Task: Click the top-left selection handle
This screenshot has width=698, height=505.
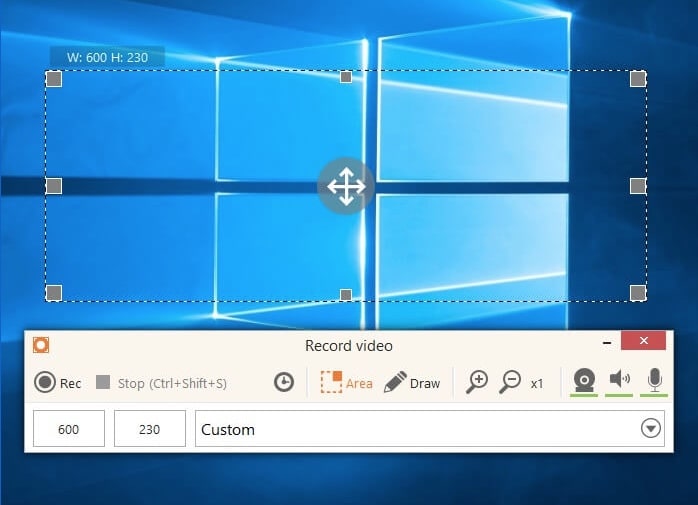Action: [x=54, y=79]
